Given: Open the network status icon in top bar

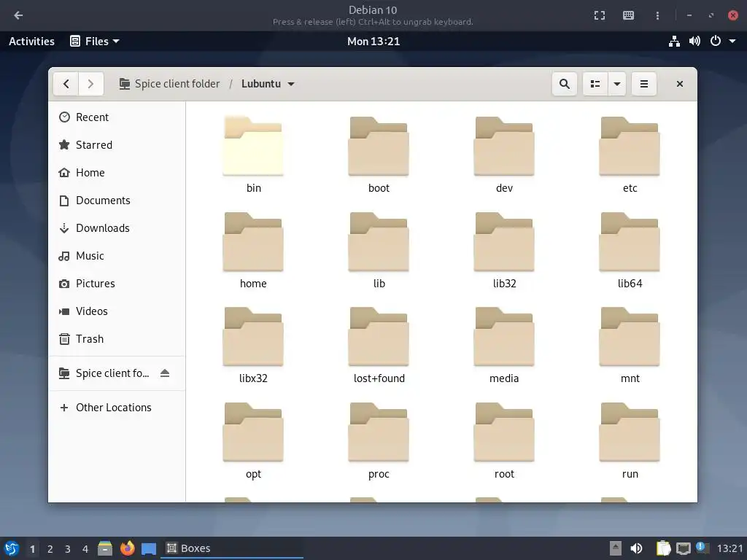Looking at the screenshot, I should coord(674,42).
